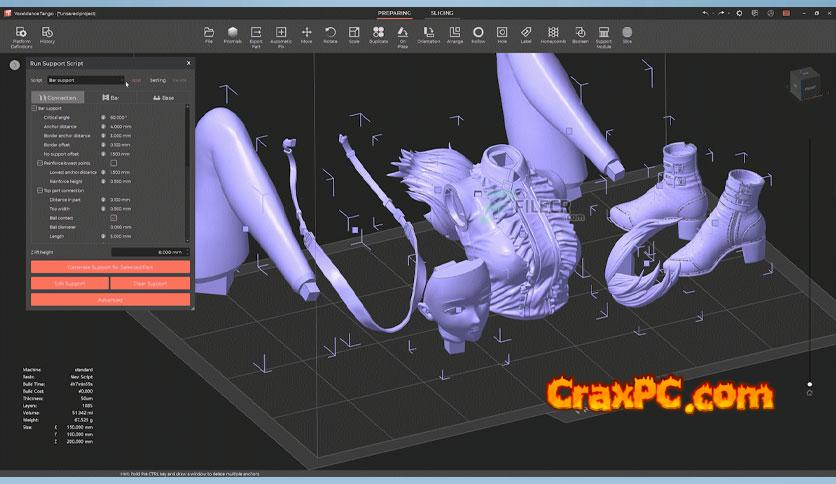Collapse the Bar support group
The width and height of the screenshot is (836, 484).
[x=34, y=108]
